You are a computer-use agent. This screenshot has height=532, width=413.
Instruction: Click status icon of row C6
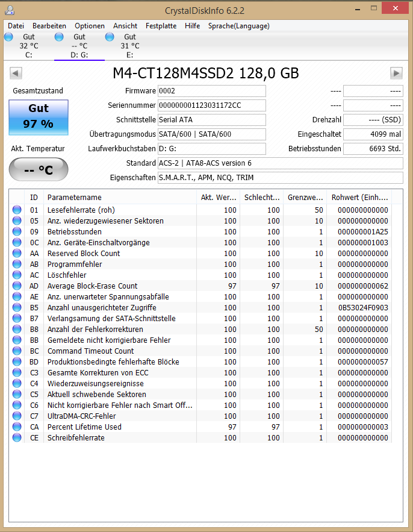point(17,405)
